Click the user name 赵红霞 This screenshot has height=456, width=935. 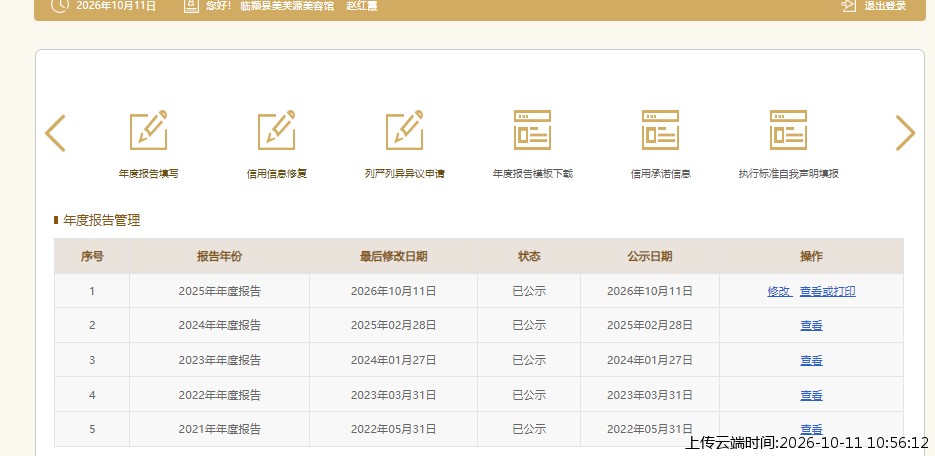tap(361, 6)
